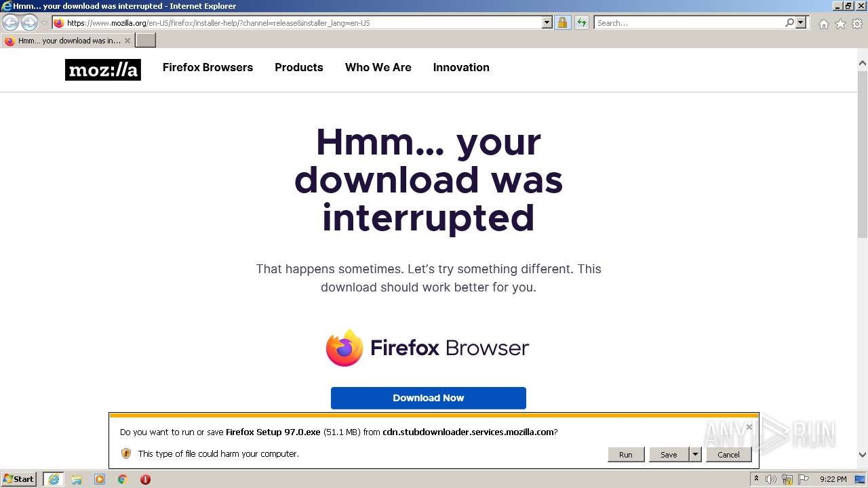The width and height of the screenshot is (868, 488).
Task: Open the Who We Are menu
Action: click(378, 67)
